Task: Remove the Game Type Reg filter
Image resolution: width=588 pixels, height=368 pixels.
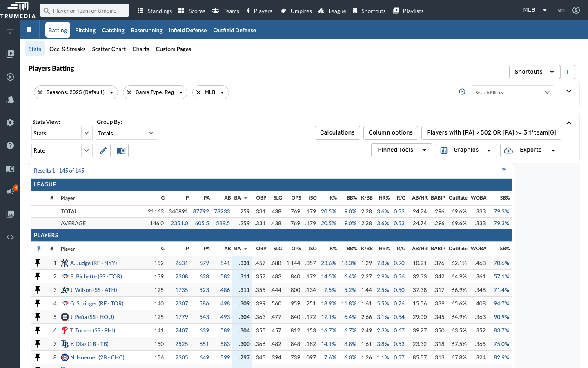Action: click(x=129, y=92)
